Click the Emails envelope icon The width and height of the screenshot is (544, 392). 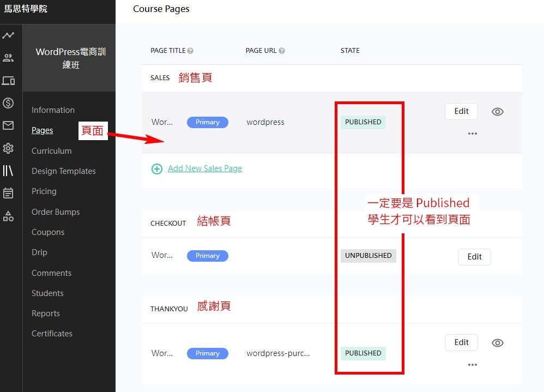point(8,126)
